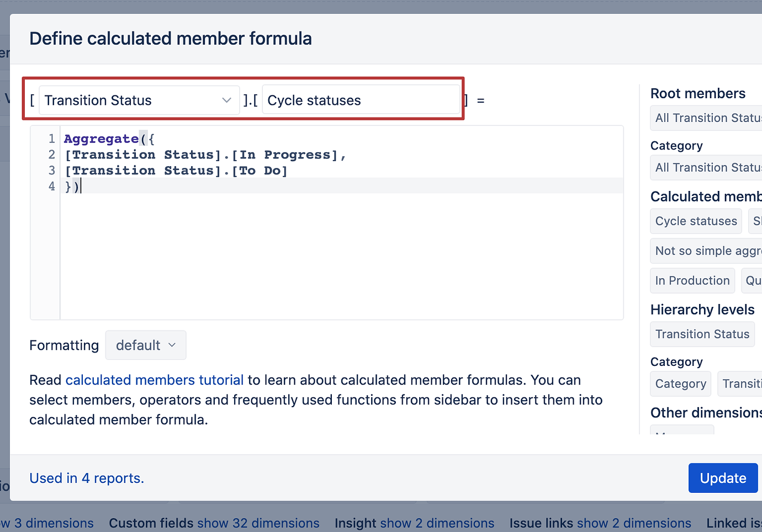Insert the "Cycle statuses" calculated member
This screenshot has height=532, width=762.
696,221
